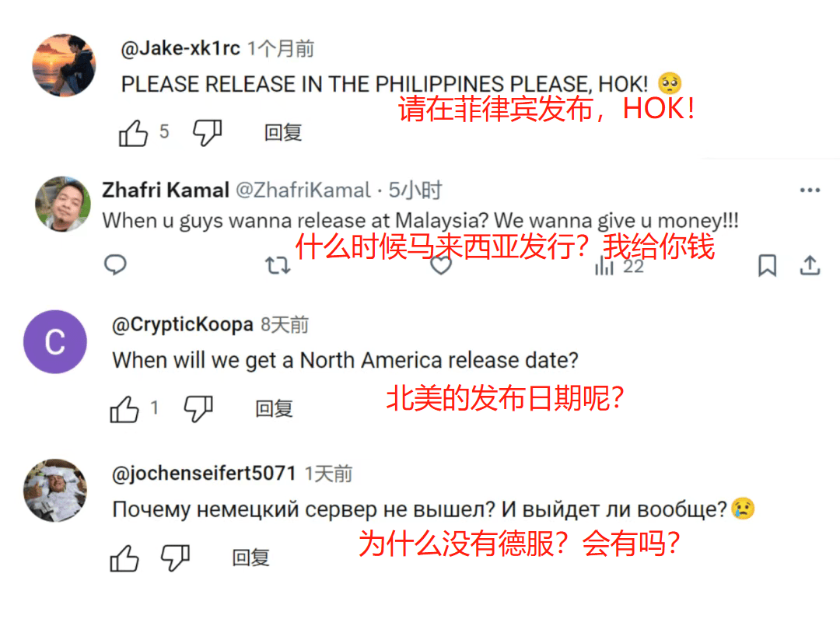Heart the Zhafri Kamal tweet

click(x=441, y=265)
